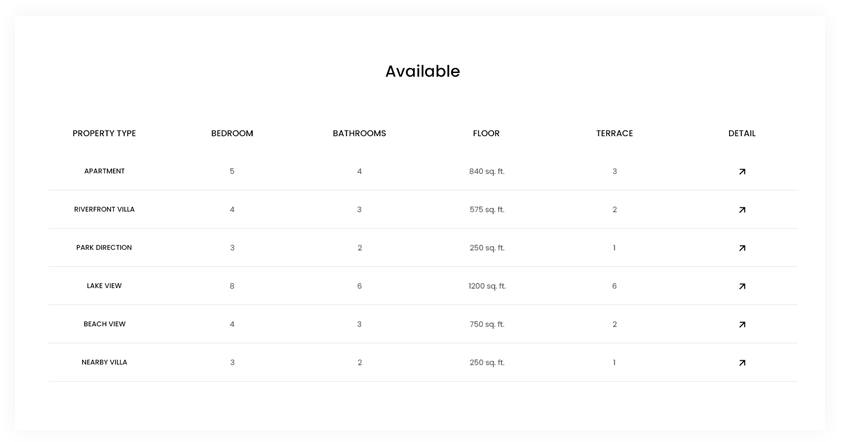841x442 pixels.
Task: Open detail arrow for Riverfront Villa row
Action: 742,210
